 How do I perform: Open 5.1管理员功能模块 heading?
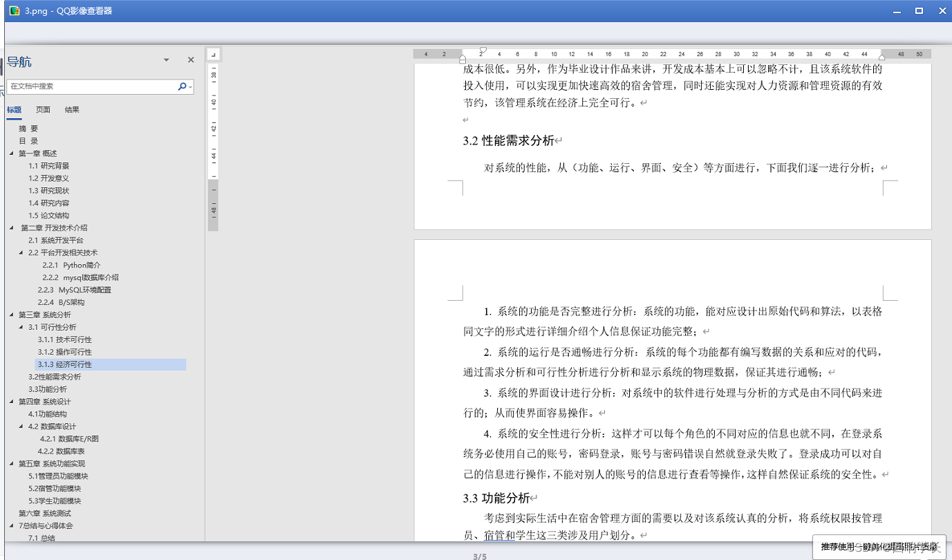click(x=58, y=476)
